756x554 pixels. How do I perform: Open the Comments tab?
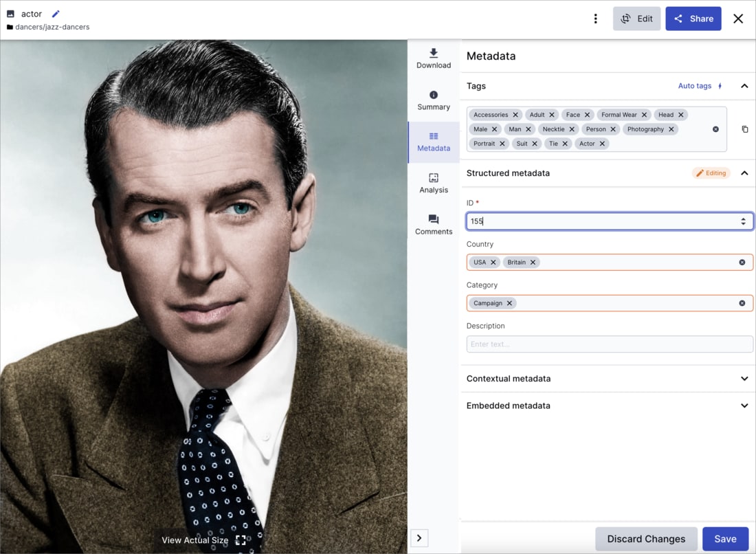433,225
